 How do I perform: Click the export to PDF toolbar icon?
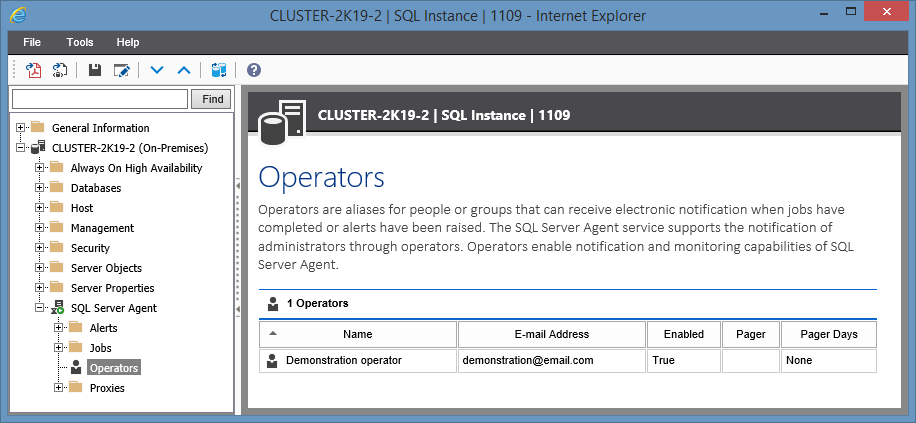pos(33,70)
